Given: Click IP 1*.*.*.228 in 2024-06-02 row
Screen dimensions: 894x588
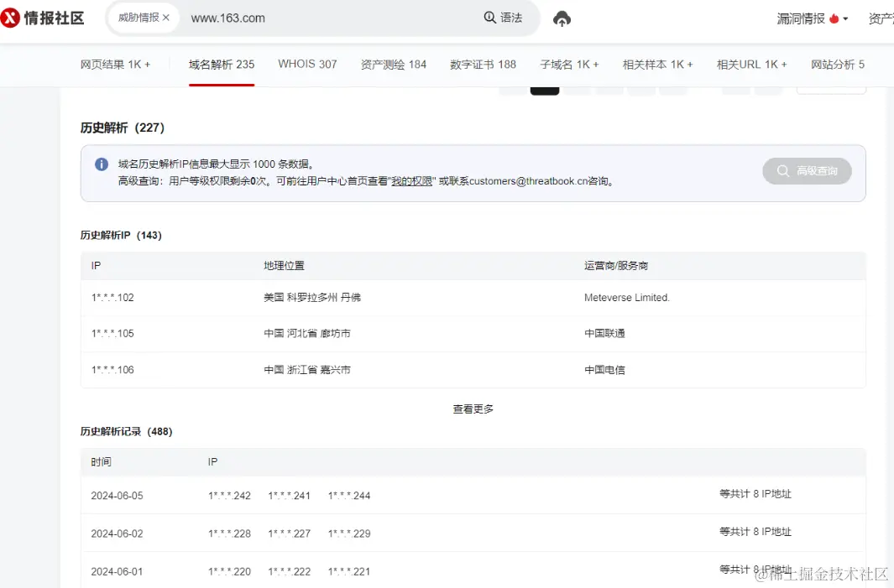Looking at the screenshot, I should 229,533.
